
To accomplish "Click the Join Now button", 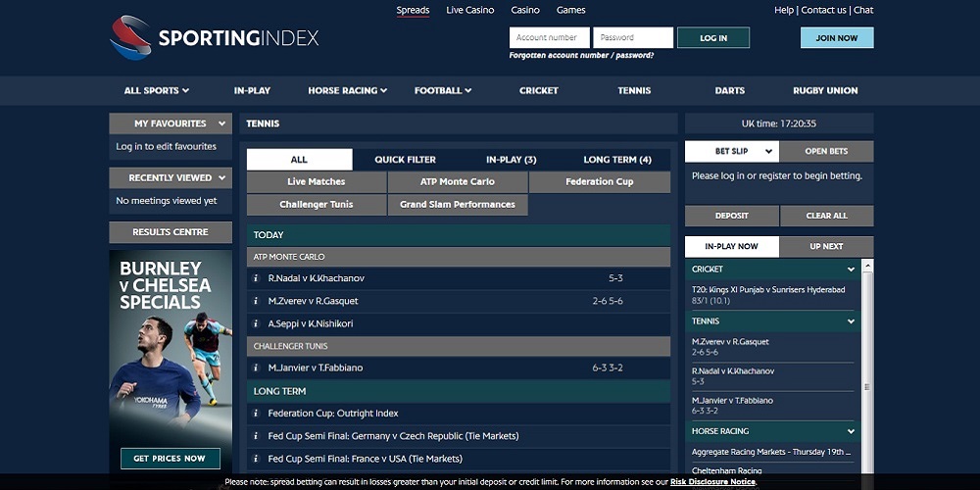I will coord(837,37).
